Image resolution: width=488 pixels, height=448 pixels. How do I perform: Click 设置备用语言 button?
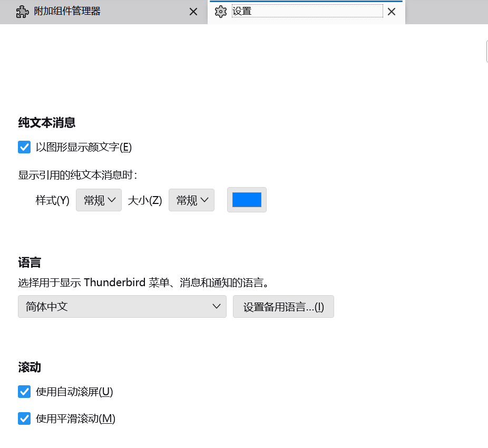coord(283,306)
